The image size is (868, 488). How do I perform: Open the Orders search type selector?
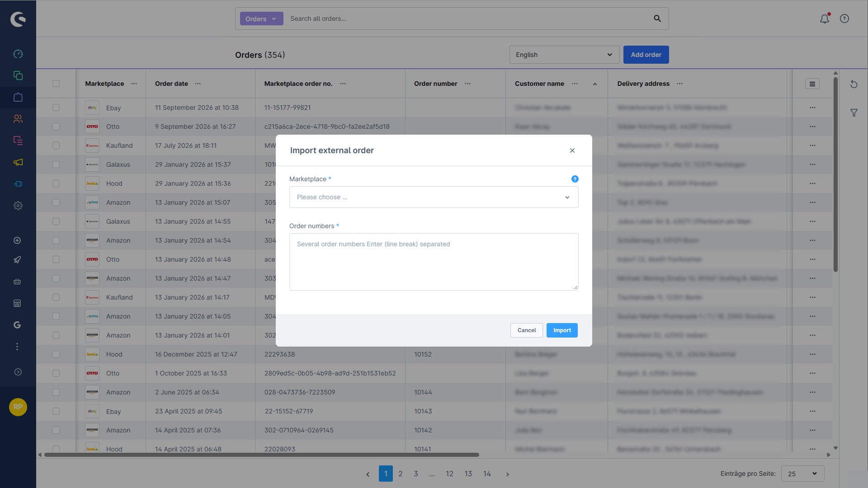pos(261,19)
